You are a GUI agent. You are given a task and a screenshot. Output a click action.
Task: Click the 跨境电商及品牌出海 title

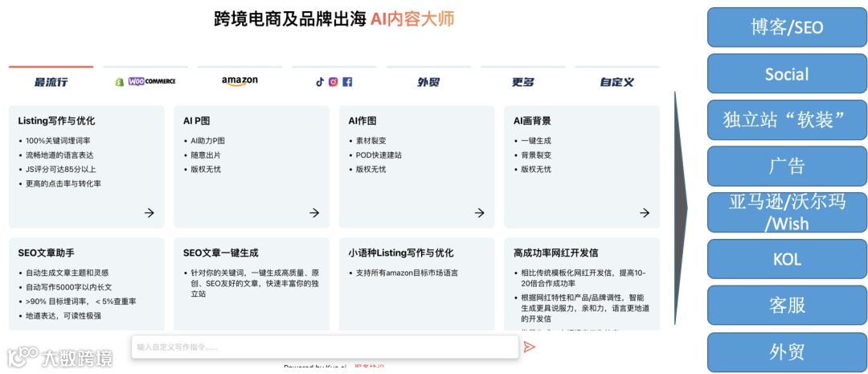pos(289,18)
